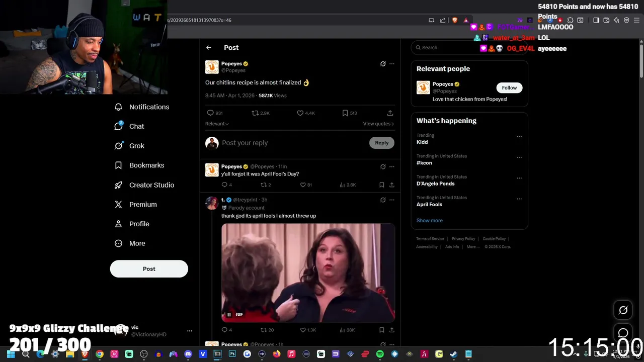Open more options for #kcon trend

coord(519,157)
